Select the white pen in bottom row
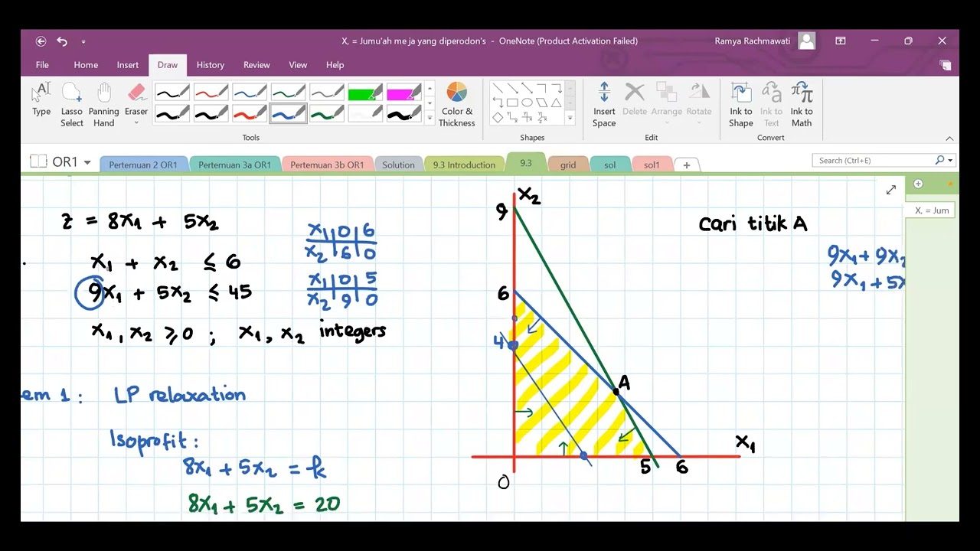Viewport: 980px width, 551px height. point(365,114)
